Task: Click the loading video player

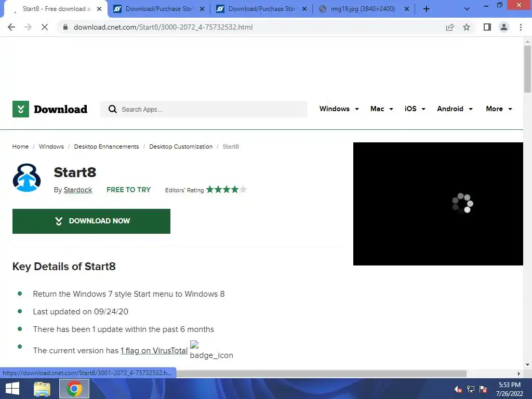Action: (438, 204)
